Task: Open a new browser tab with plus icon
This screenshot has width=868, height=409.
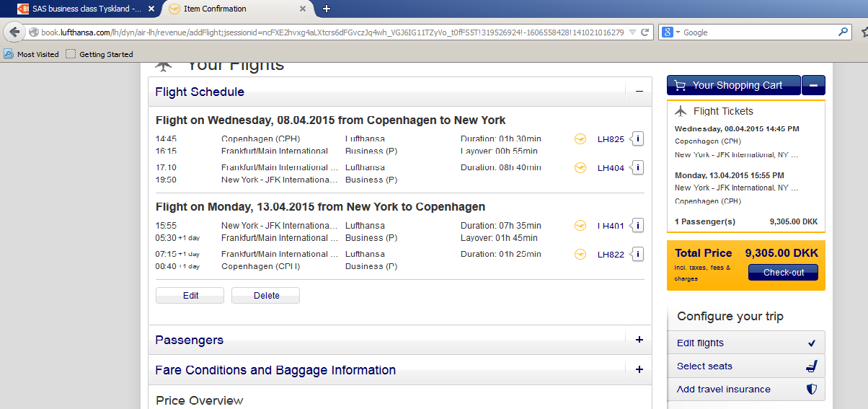Action: [327, 9]
